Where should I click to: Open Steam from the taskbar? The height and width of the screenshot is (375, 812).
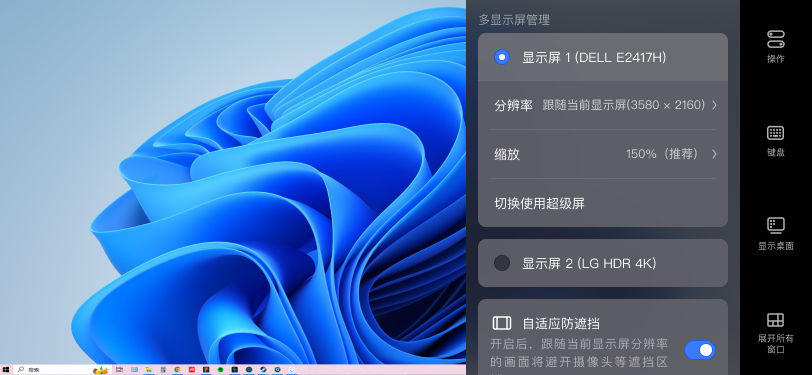coord(263,370)
